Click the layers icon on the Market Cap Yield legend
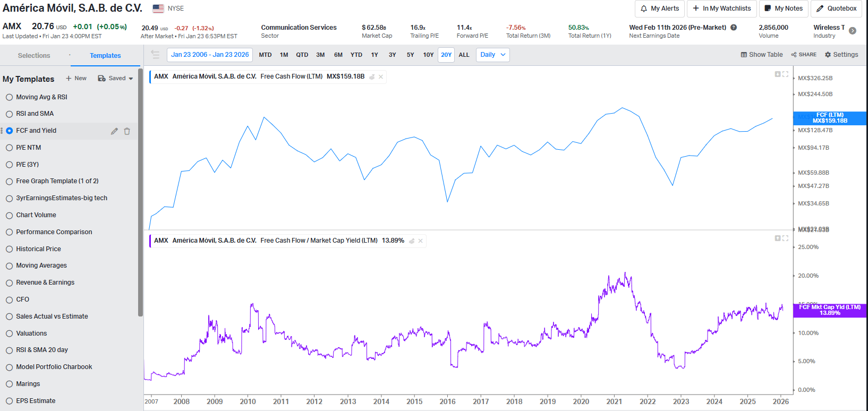This screenshot has width=868, height=411. tap(412, 241)
